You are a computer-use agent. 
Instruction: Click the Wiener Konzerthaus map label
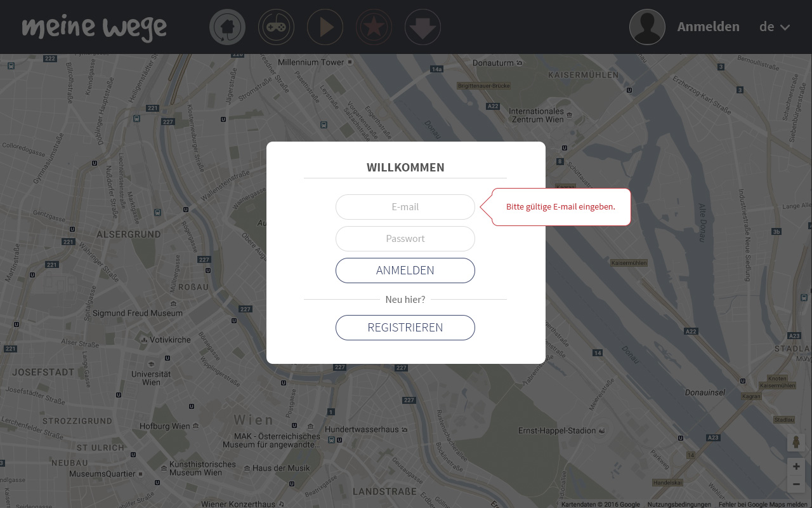[238, 504]
